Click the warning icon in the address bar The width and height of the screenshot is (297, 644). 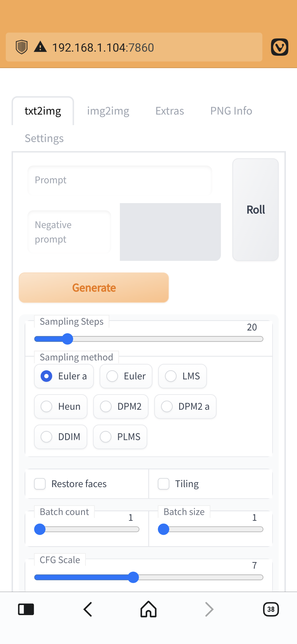point(41,47)
